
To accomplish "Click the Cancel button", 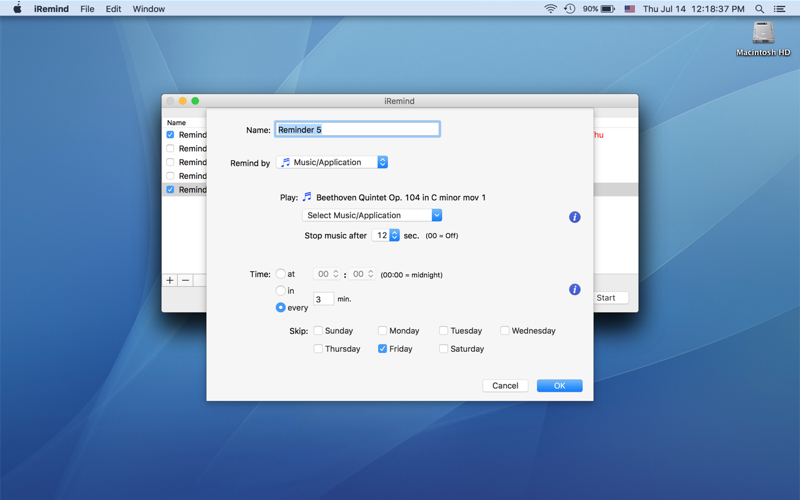I will pos(505,386).
